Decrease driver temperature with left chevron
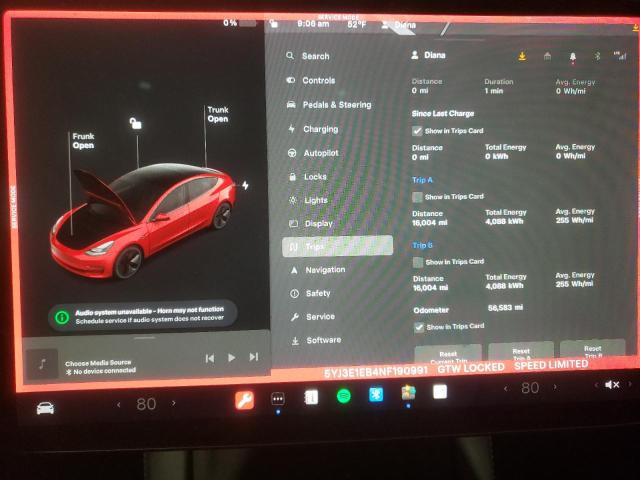Screen dimensions: 640x480 point(119,404)
